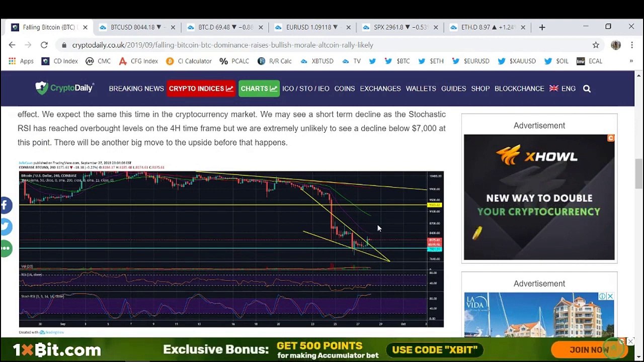Open the first unlabeled Twitter bookmark
Screen dimensions: 644x362
tap(372, 61)
